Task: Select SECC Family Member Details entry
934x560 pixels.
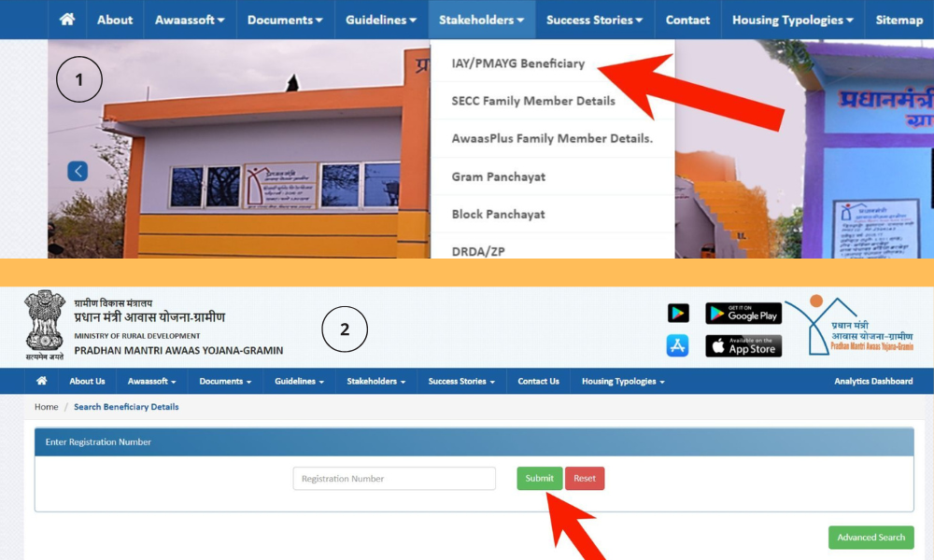Action: tap(533, 101)
